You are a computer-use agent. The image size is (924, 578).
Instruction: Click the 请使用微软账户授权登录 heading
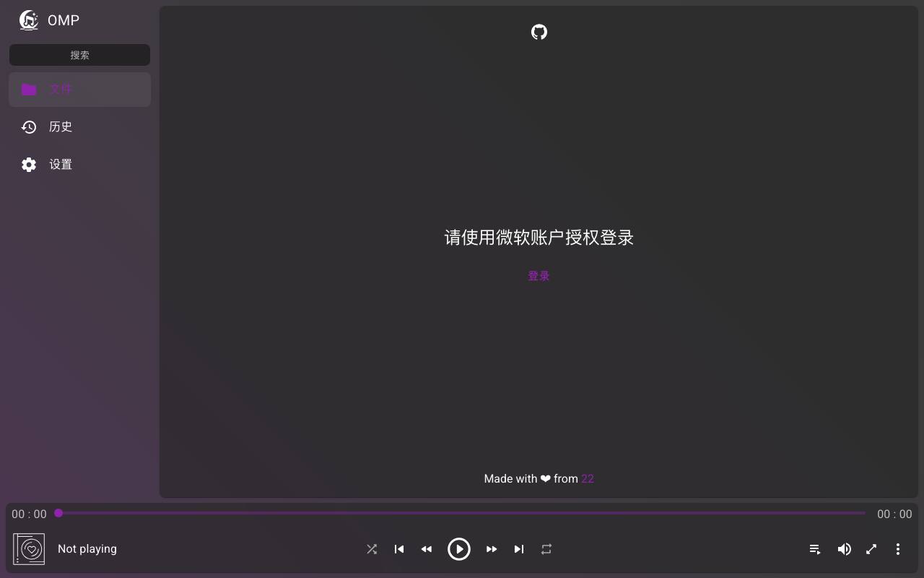pos(539,238)
